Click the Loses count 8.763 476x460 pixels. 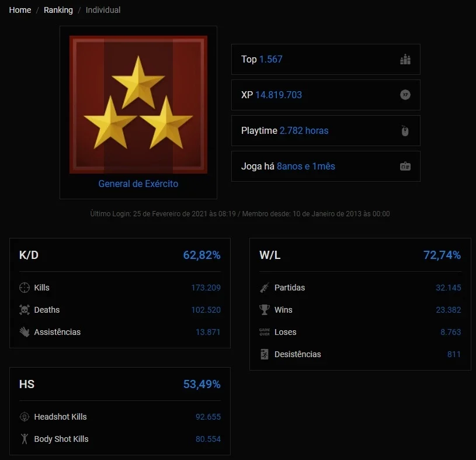(x=451, y=332)
